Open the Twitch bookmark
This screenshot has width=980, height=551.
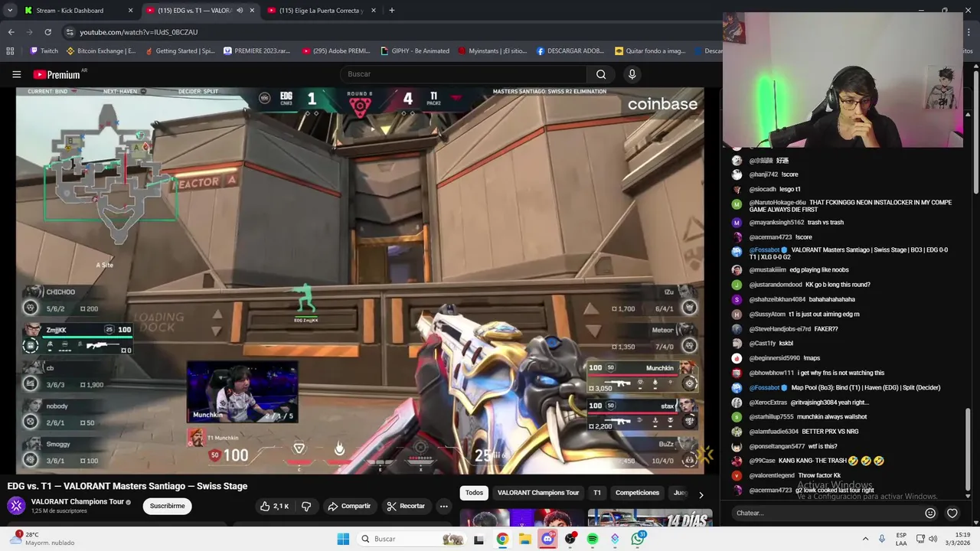[44, 51]
